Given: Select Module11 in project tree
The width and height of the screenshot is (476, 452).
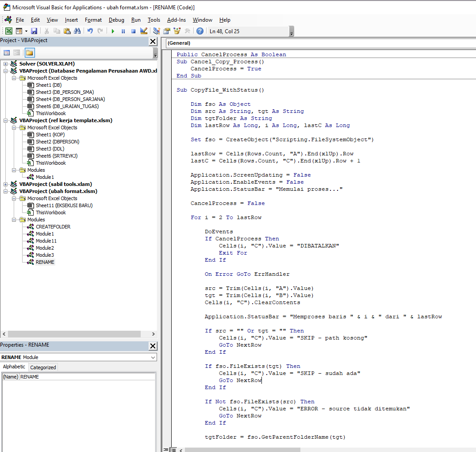Looking at the screenshot, I should (x=46, y=241).
